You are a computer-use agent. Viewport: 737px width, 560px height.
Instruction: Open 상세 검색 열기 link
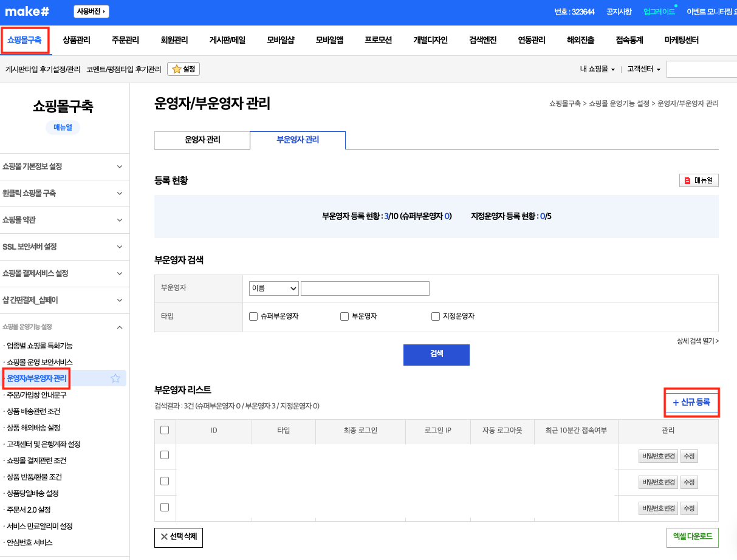point(698,341)
